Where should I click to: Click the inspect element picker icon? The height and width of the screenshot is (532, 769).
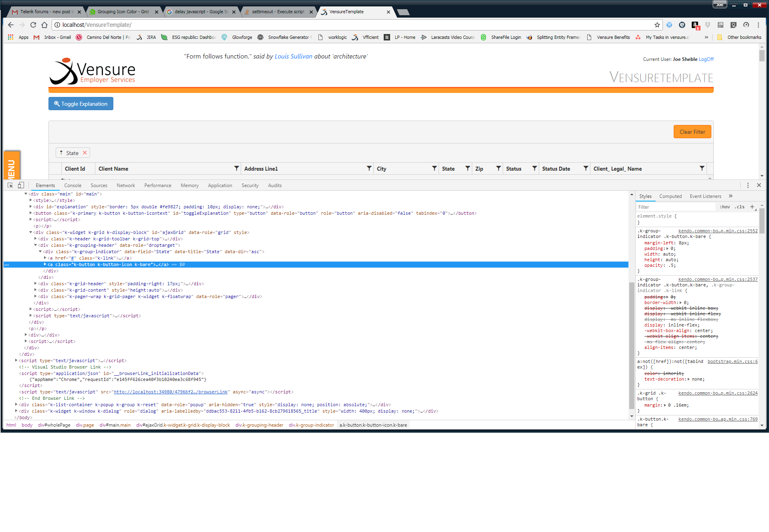point(10,185)
